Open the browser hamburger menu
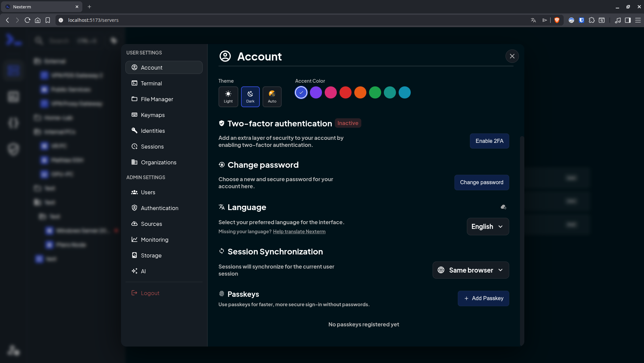The width and height of the screenshot is (644, 363). 638,20
